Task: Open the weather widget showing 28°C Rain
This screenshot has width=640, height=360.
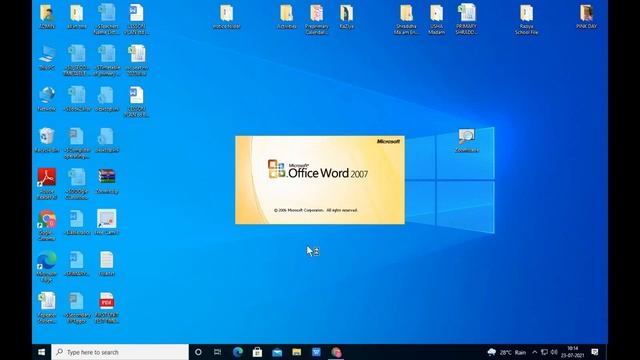Action: (x=507, y=352)
